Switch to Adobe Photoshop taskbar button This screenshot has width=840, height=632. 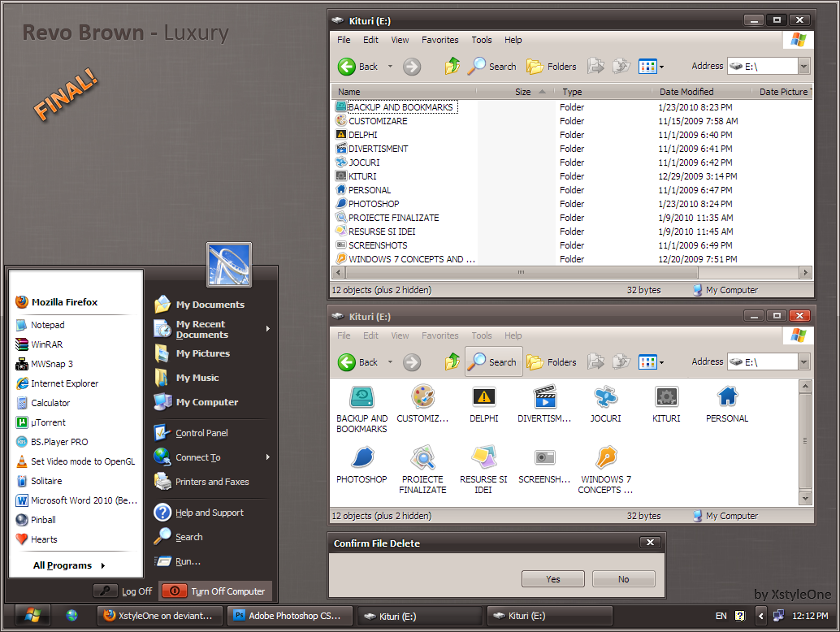pos(291,616)
